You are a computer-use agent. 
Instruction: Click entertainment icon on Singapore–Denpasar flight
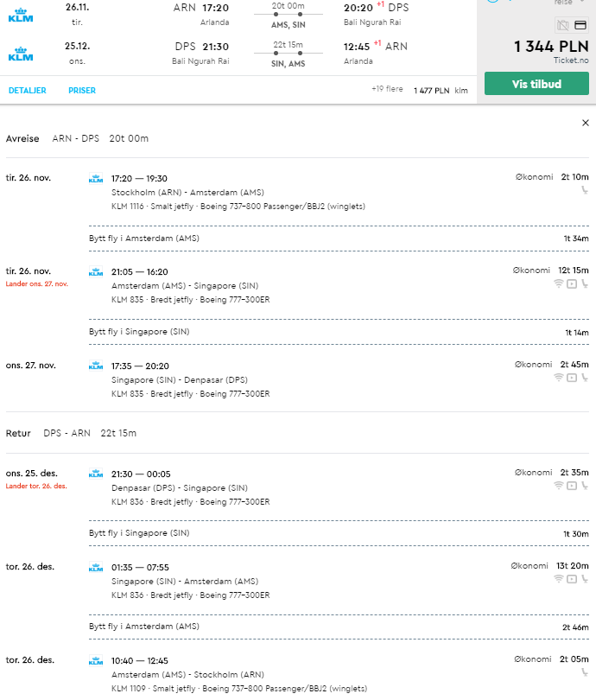tap(572, 378)
